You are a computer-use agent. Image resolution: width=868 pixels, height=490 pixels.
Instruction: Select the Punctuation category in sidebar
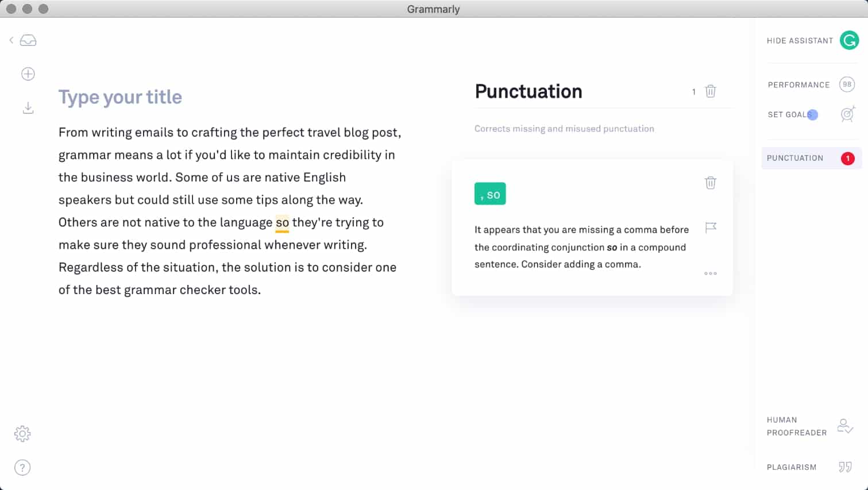tap(795, 158)
